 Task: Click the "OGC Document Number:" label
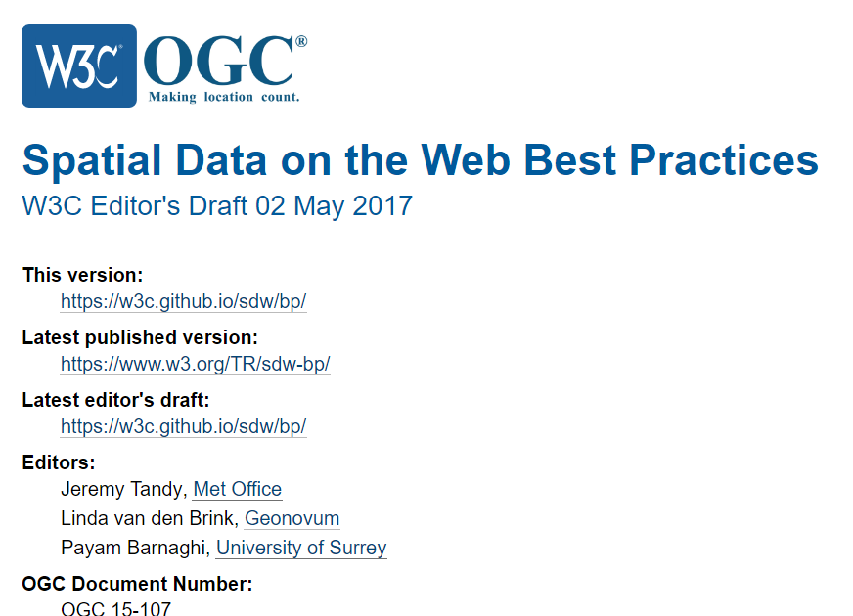[137, 584]
